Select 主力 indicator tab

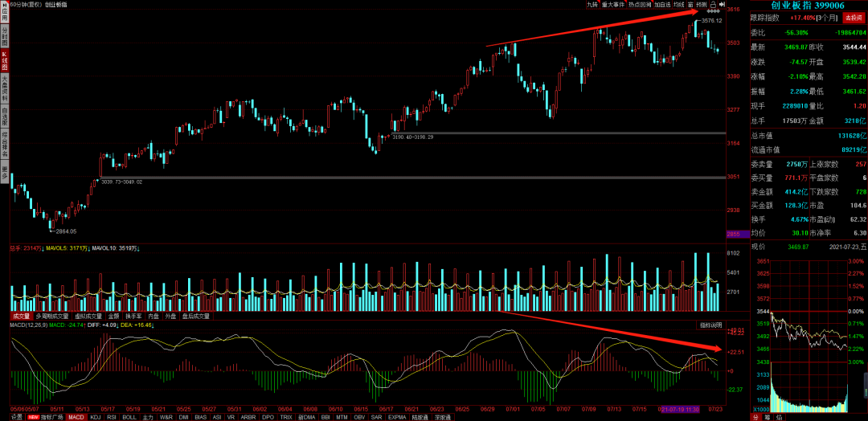click(x=148, y=417)
